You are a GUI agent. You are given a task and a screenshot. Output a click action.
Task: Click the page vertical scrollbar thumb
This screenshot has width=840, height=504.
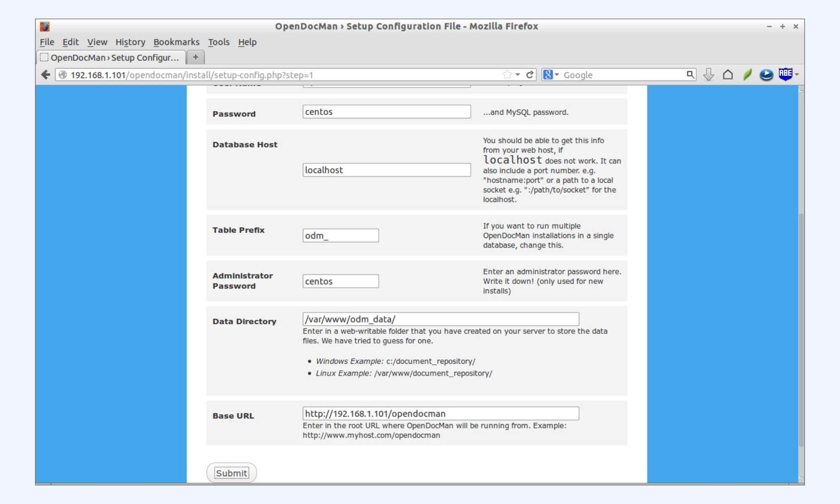coord(801,330)
